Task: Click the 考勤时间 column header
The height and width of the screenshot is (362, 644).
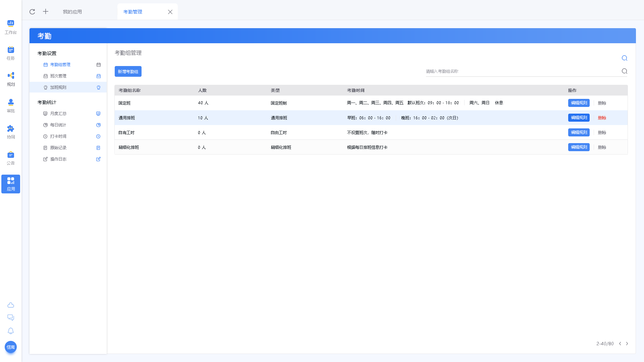Action: click(x=356, y=90)
